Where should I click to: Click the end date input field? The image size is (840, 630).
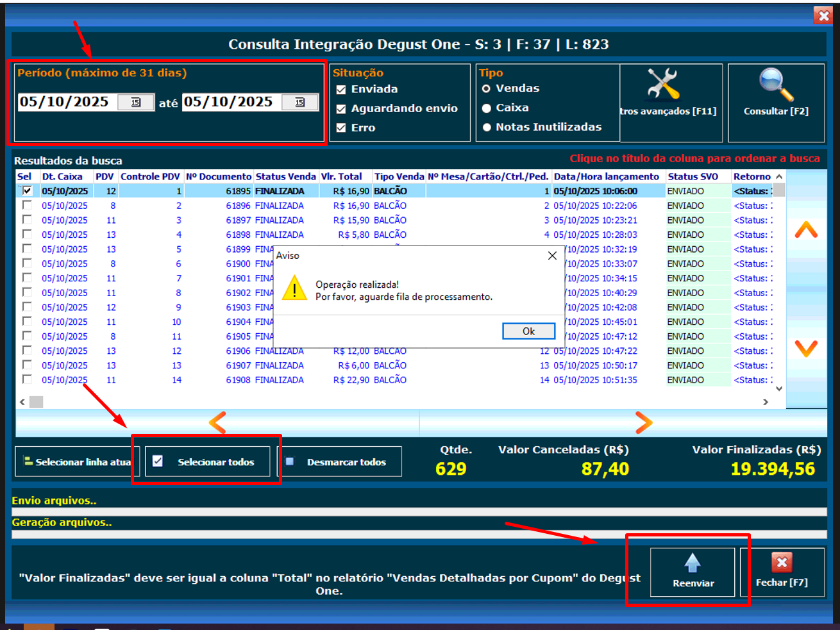pos(232,102)
